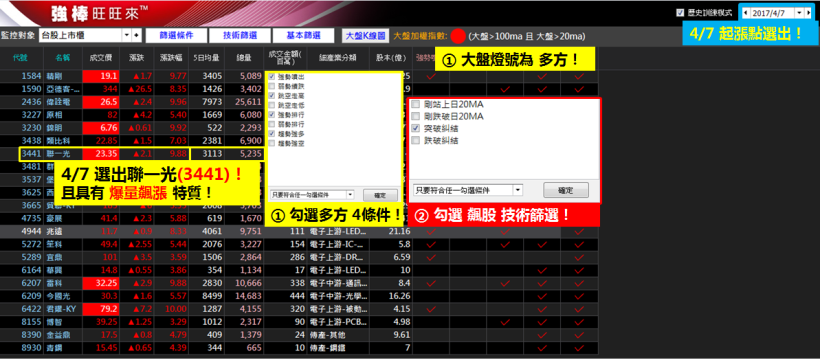Check the 跳空走低 condition
820x360 pixels.
tap(271, 105)
